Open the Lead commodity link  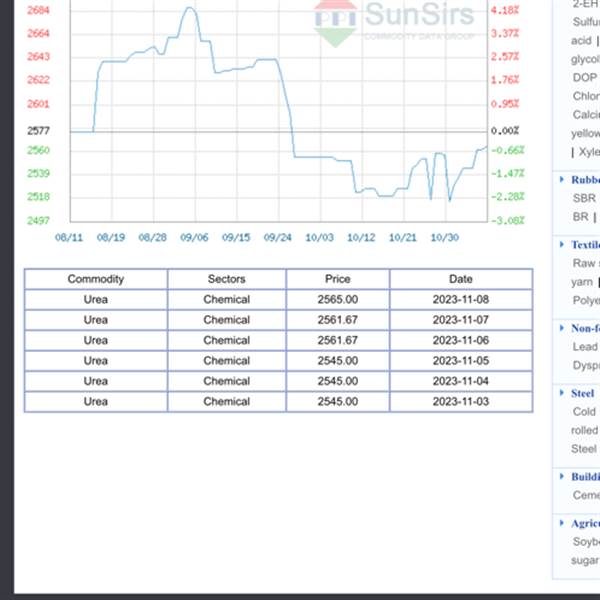tap(585, 346)
